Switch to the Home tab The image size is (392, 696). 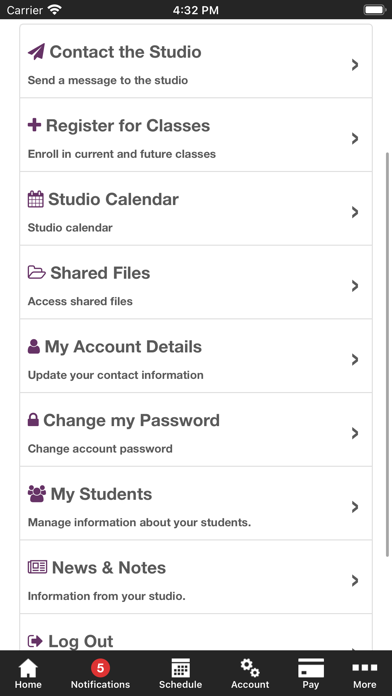[x=28, y=673]
